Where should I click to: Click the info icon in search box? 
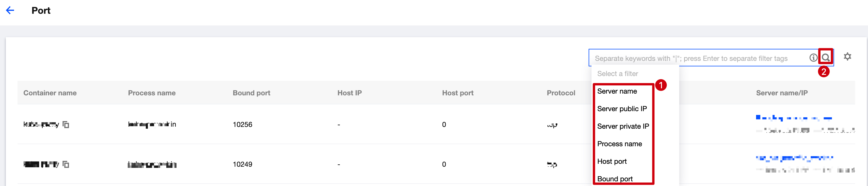[x=813, y=58]
